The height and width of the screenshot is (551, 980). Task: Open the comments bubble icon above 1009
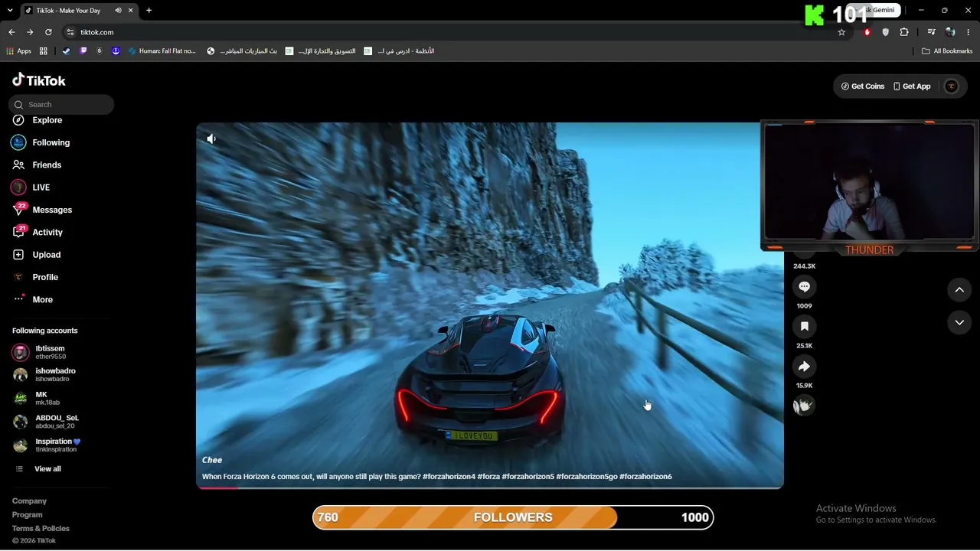tap(804, 287)
